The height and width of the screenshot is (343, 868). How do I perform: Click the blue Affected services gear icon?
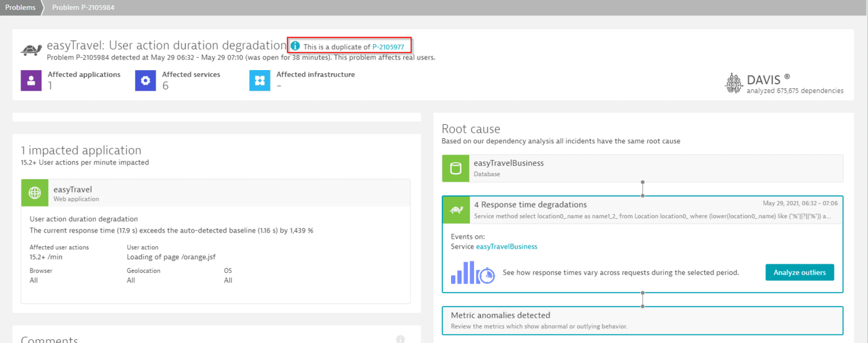145,81
